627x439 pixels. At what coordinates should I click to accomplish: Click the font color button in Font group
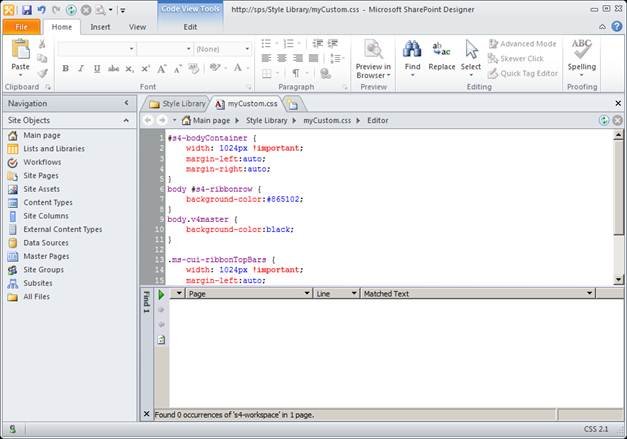239,68
